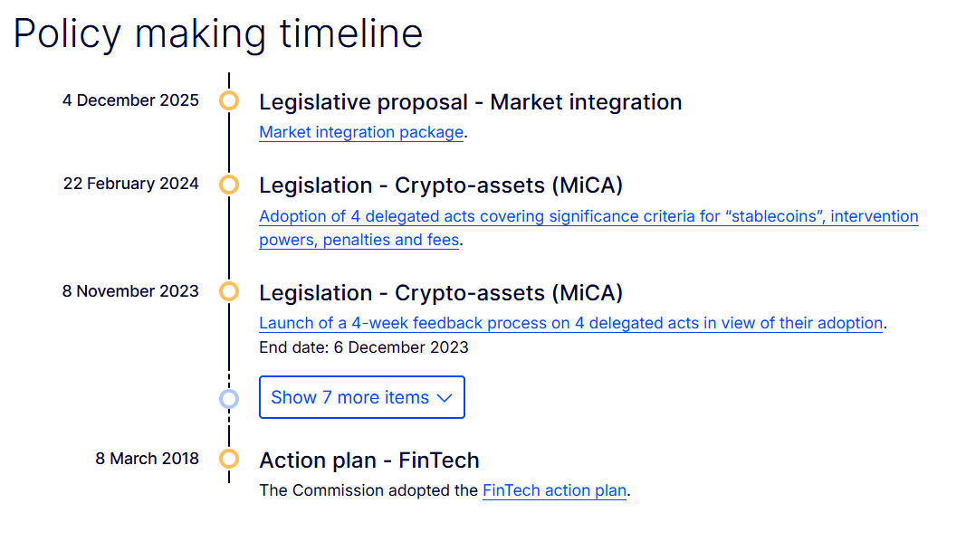
Task: Click the 8 March 2018 timeline circle
Action: point(229,459)
